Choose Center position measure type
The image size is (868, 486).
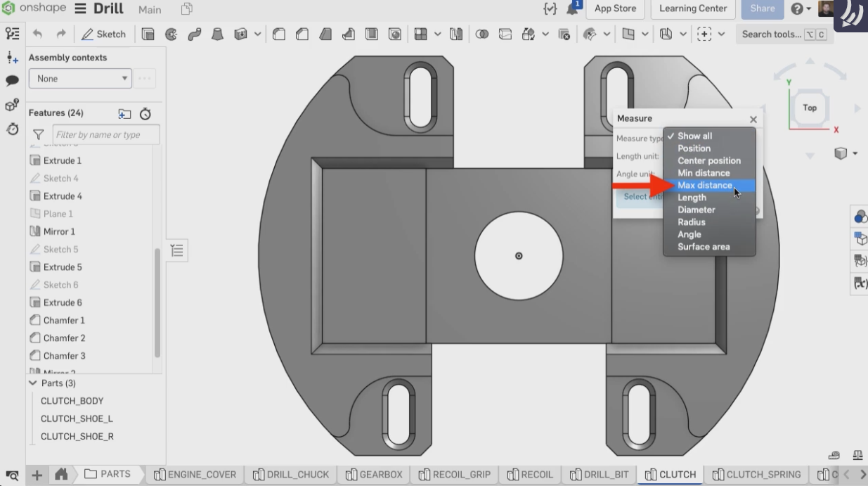tap(709, 161)
